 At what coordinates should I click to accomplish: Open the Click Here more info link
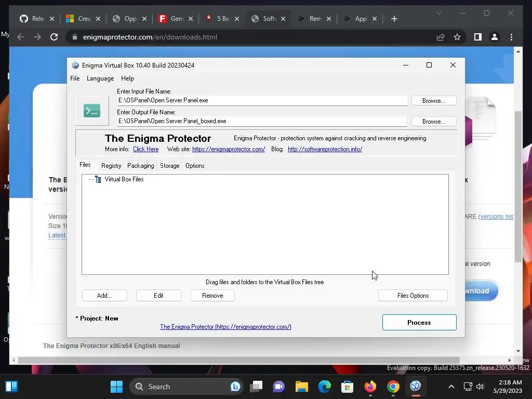point(146,149)
